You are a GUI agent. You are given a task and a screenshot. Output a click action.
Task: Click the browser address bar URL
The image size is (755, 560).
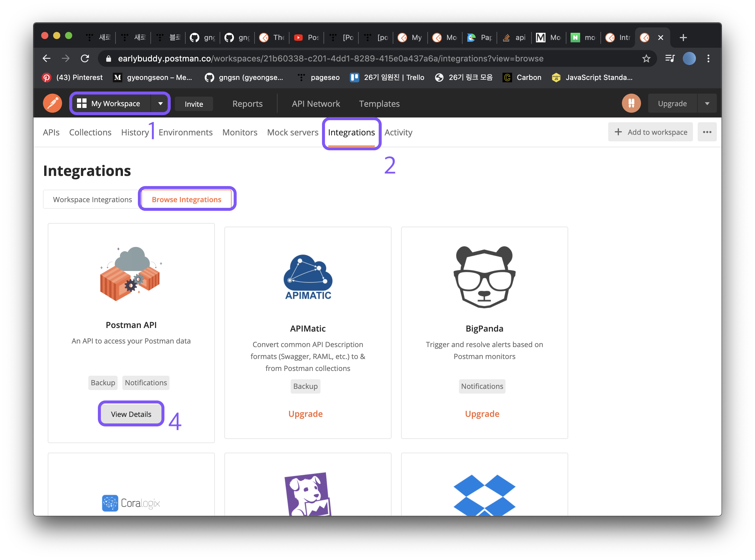[330, 58]
